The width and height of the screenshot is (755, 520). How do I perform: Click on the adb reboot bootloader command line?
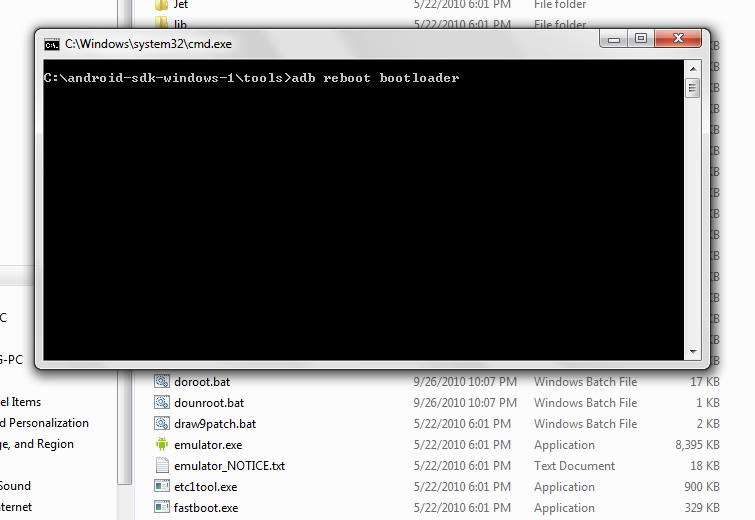tap(251, 78)
